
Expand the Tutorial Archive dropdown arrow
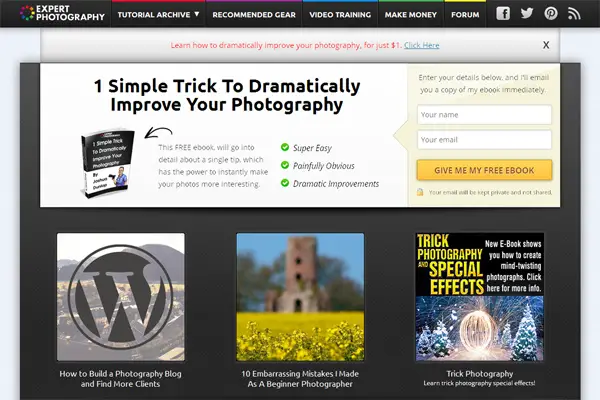point(197,14)
